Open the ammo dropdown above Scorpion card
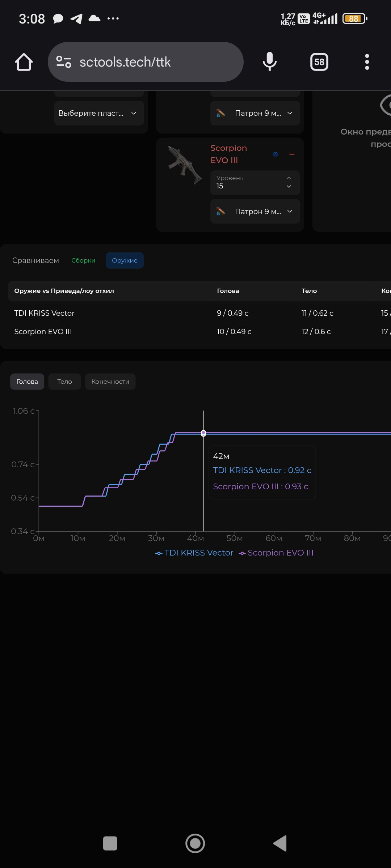391x868 pixels. 255,113
